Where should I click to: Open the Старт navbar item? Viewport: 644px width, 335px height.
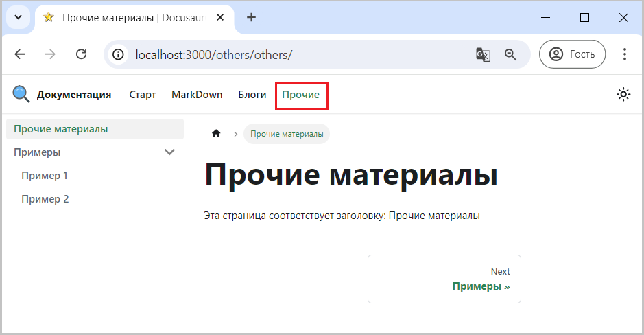143,95
